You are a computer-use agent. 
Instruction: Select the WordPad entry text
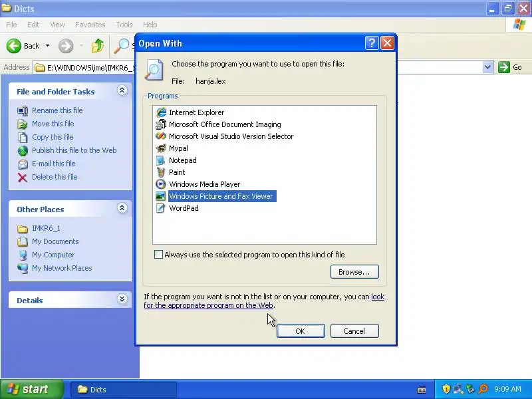pos(184,208)
